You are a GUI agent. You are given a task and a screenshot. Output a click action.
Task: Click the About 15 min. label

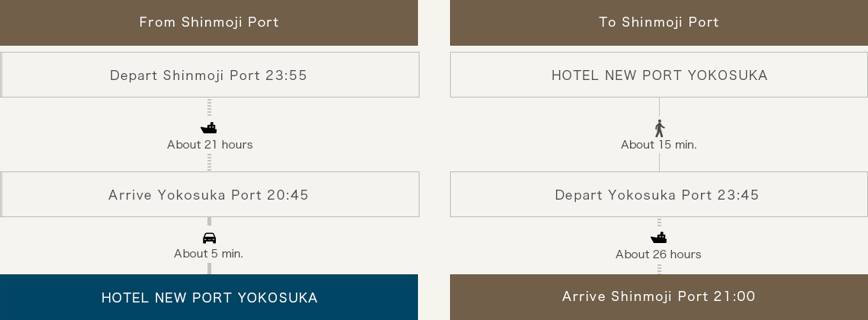point(659,145)
